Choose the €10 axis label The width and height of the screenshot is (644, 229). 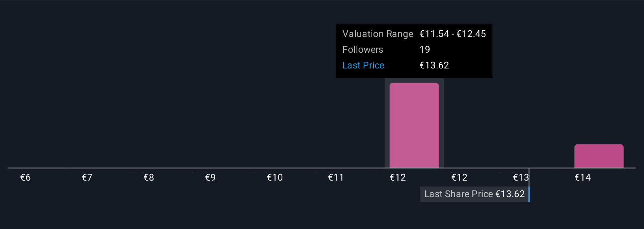(x=275, y=177)
